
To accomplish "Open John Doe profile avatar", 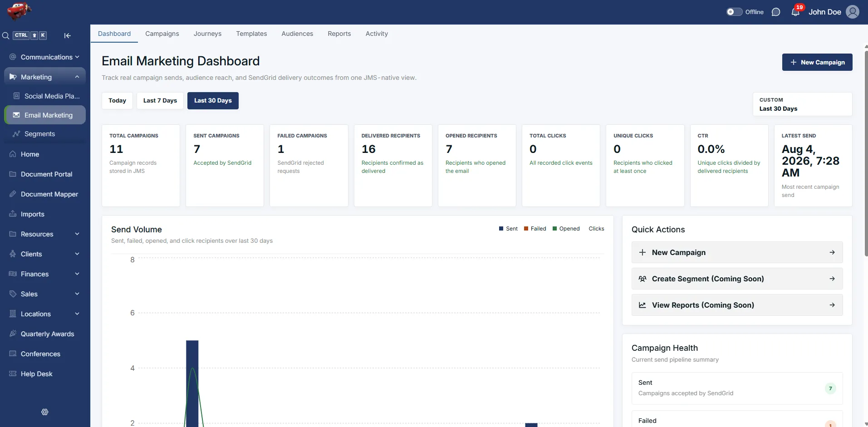I will tap(853, 12).
